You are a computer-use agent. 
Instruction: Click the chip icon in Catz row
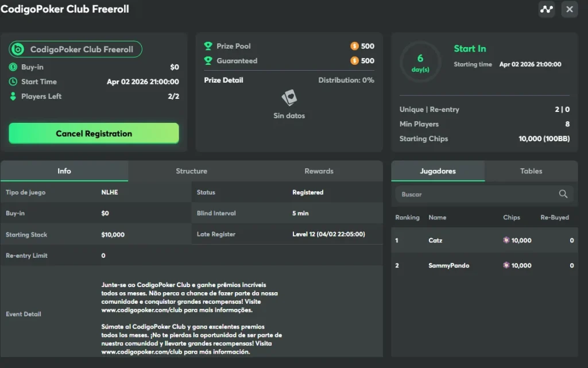click(x=506, y=240)
